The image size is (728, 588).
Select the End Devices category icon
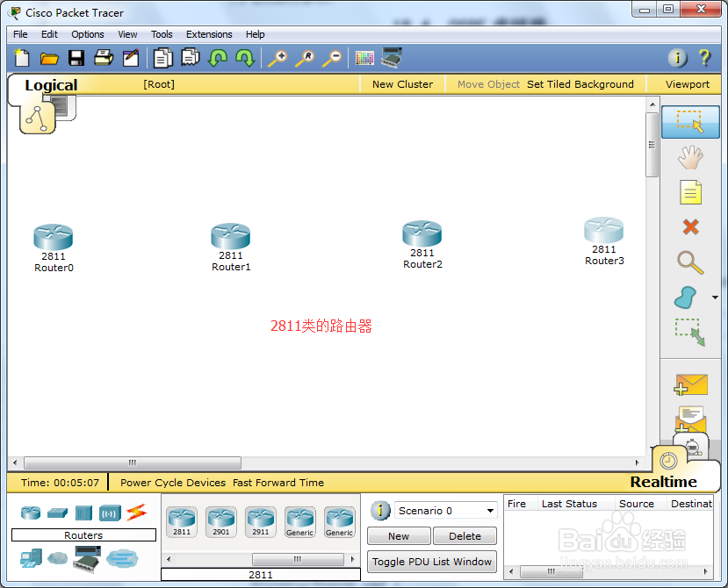click(x=31, y=558)
